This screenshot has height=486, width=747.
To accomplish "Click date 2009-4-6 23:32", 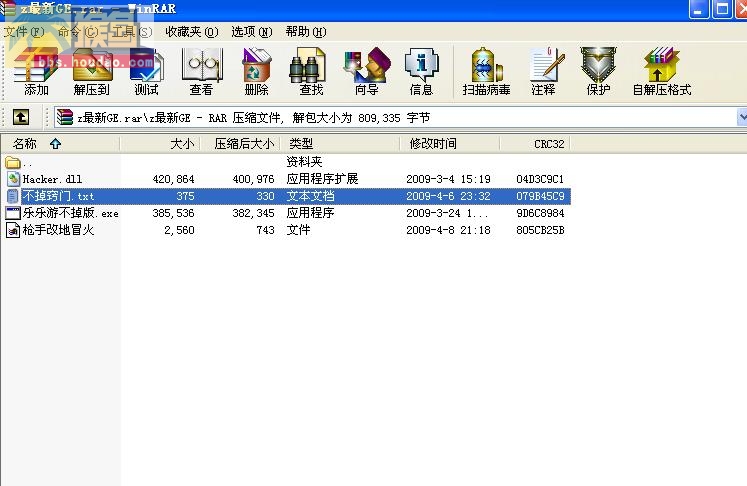I will pyautogui.click(x=448, y=196).
